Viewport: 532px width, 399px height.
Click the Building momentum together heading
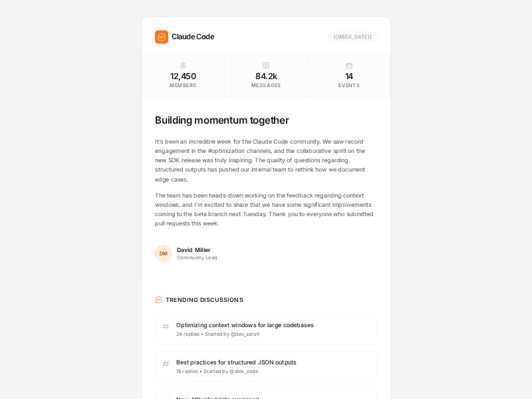pyautogui.click(x=222, y=120)
